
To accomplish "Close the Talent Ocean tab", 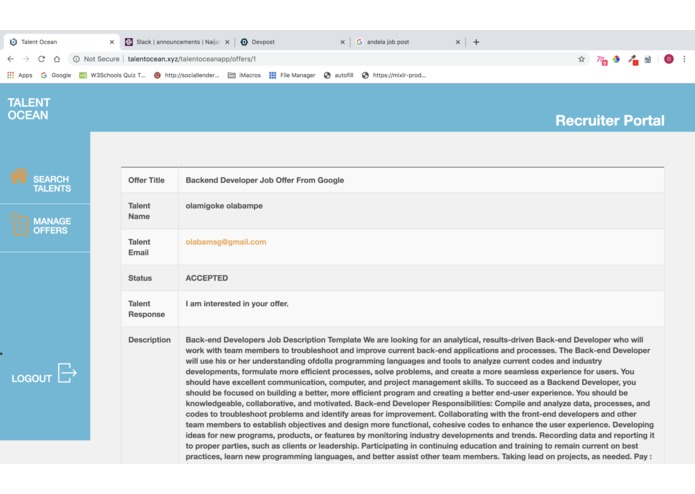I will click(112, 42).
